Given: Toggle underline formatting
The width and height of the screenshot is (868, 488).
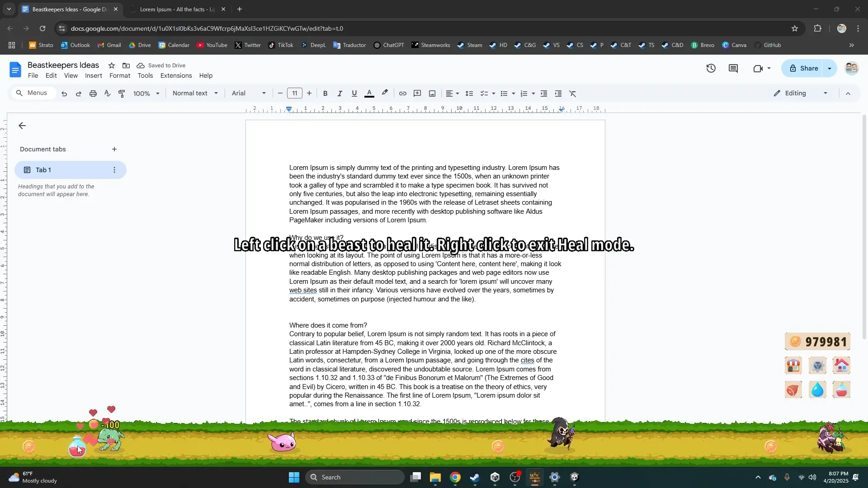Looking at the screenshot, I should [354, 93].
